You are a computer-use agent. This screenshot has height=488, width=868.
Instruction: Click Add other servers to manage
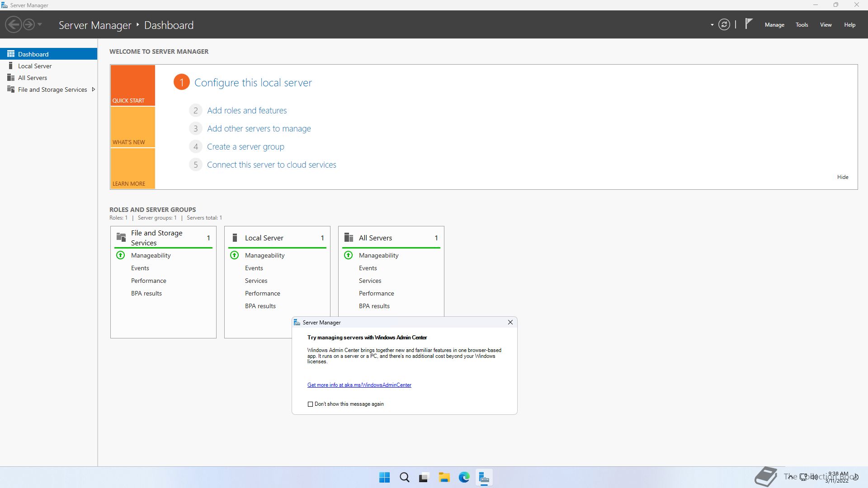click(x=259, y=128)
